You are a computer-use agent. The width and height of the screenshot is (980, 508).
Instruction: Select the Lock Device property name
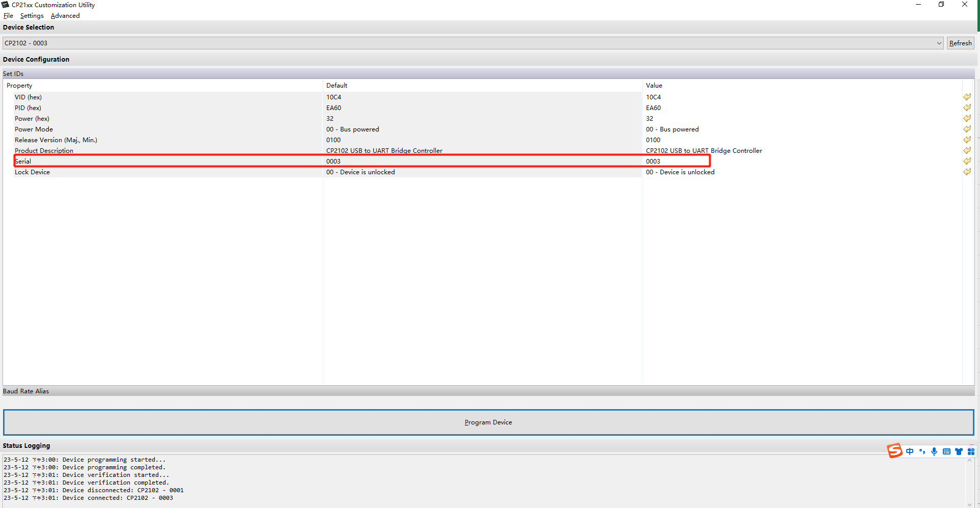point(32,172)
